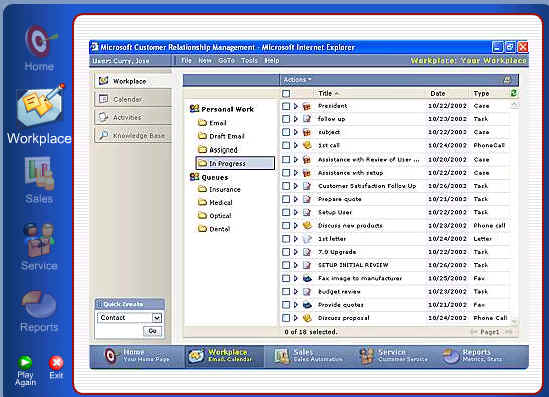Click the Workplace icon in the left navigation pane
This screenshot has width=549, height=397.
coord(103,81)
